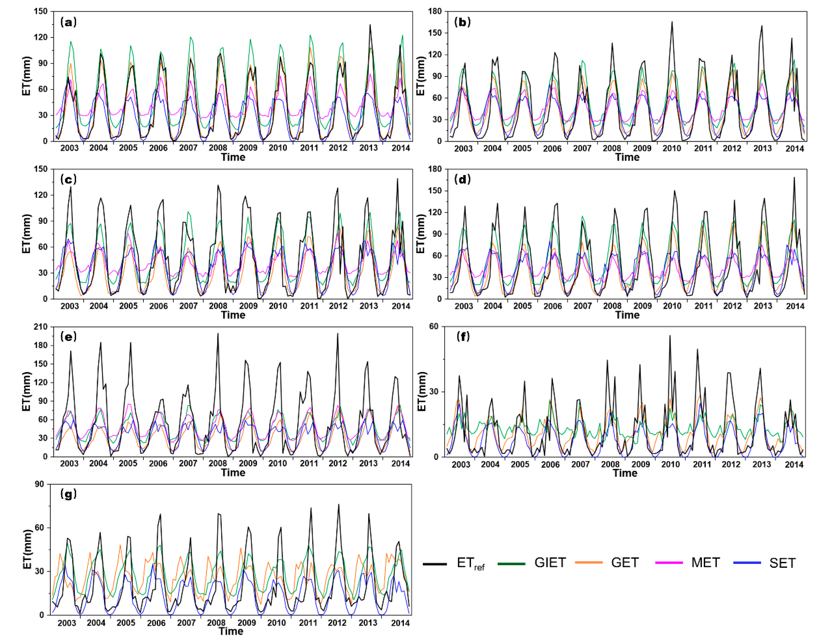The width and height of the screenshot is (815, 644).
Task: Click the 2010 tick label in panel (b)
Action: click(x=672, y=148)
